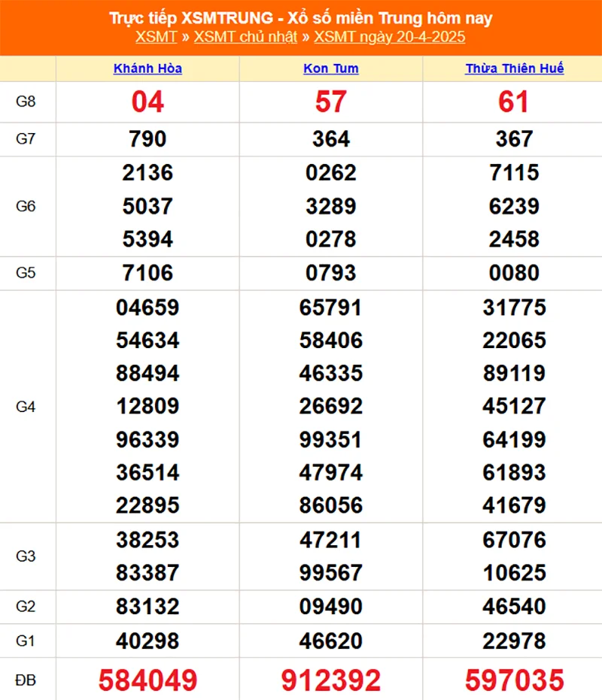Click G6 result 2136

(x=147, y=173)
